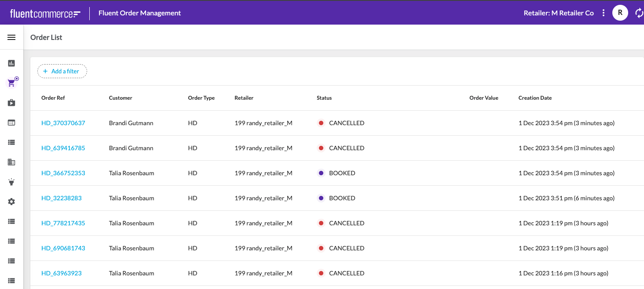Click the Status column header

[324, 98]
